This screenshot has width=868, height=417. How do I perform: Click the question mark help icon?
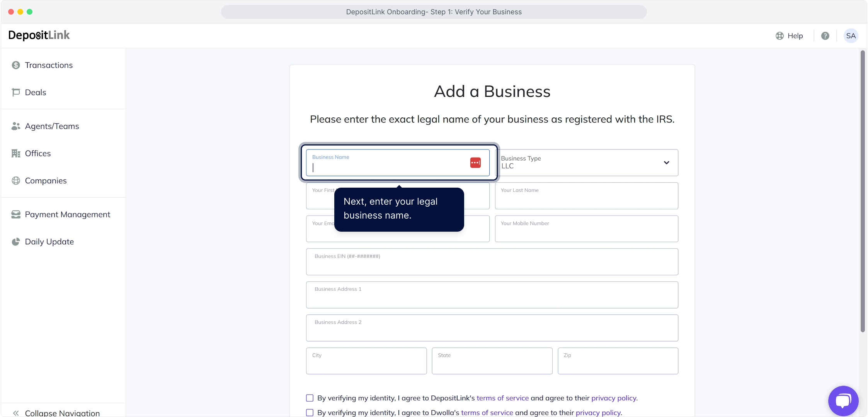825,36
